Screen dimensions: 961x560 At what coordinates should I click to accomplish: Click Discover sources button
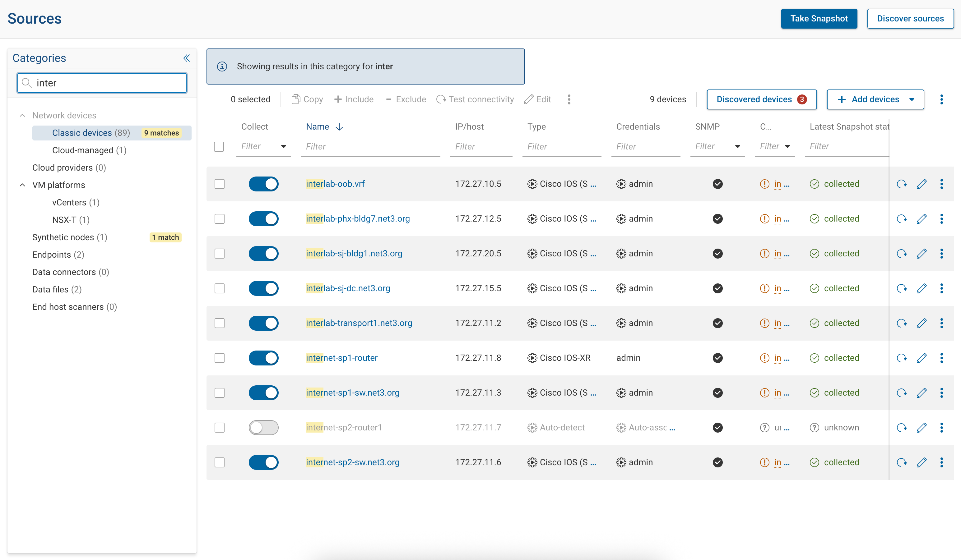click(910, 19)
